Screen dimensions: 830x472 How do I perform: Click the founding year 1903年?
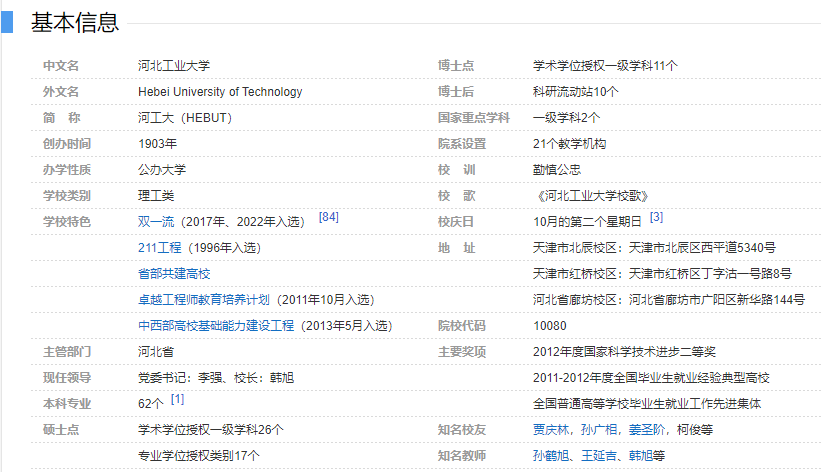(157, 144)
